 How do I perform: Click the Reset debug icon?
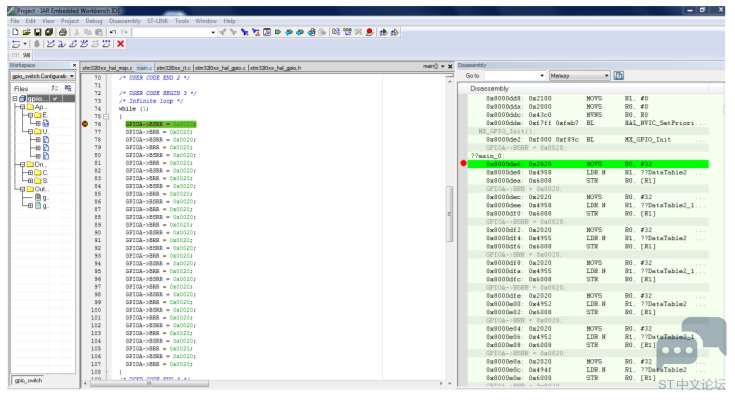click(x=16, y=44)
